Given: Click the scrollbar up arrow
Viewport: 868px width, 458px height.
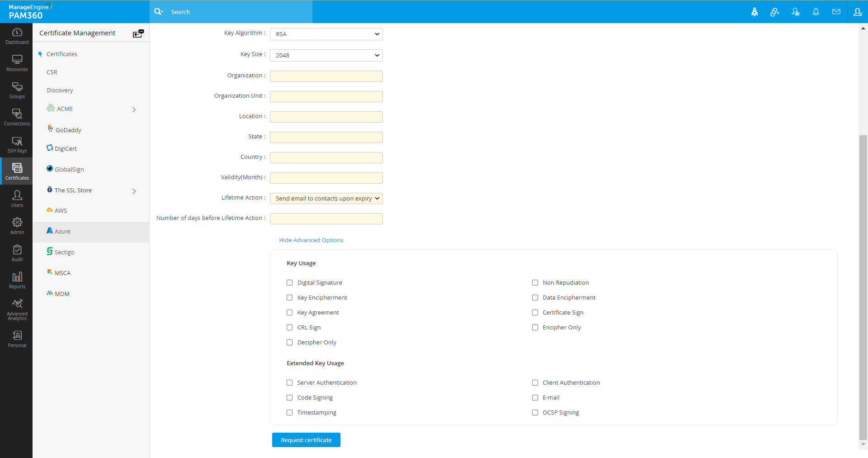Looking at the screenshot, I should [863, 28].
